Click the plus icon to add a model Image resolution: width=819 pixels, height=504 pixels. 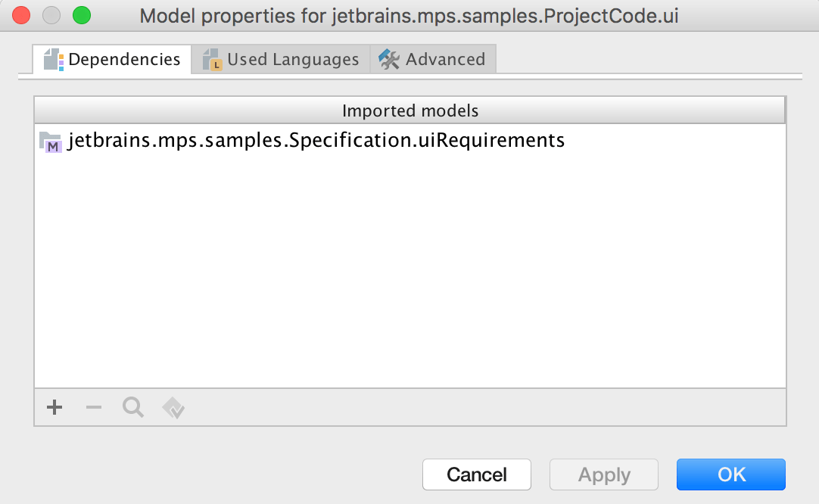click(54, 408)
